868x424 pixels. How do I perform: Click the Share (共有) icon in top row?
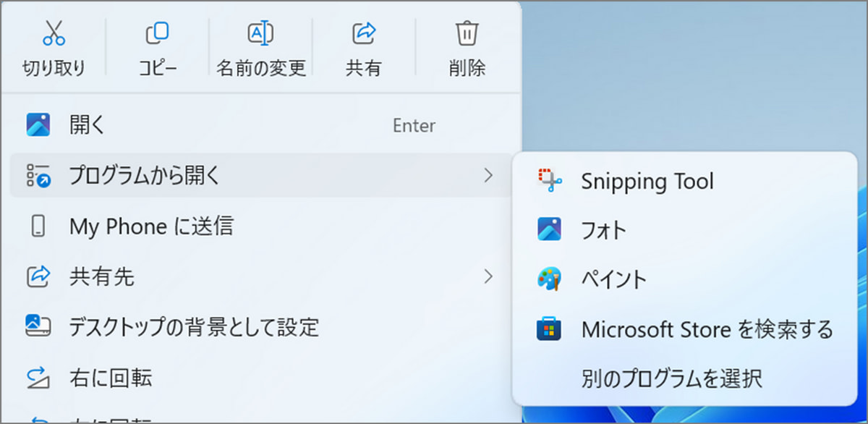364,33
